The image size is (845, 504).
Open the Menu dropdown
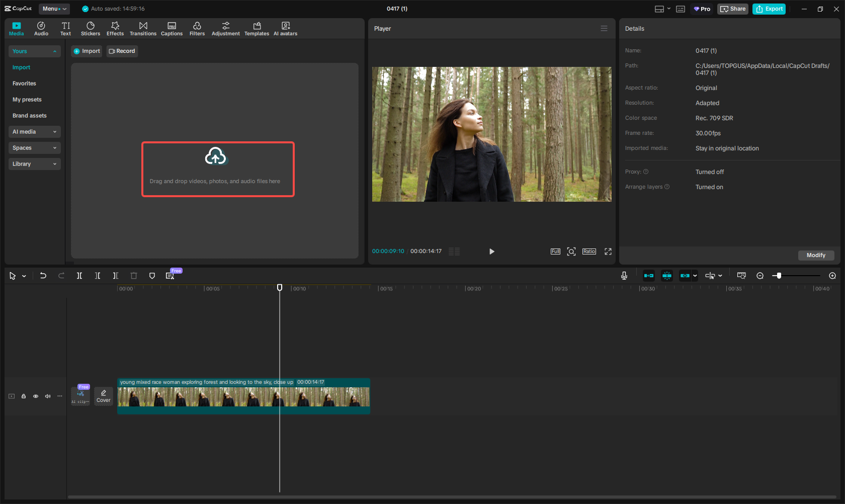tap(54, 9)
